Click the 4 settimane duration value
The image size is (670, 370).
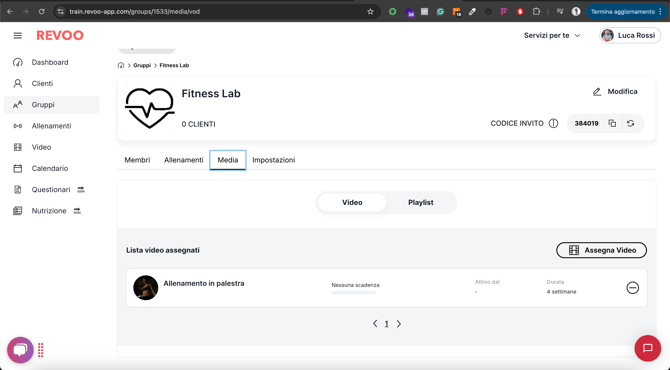coord(561,292)
